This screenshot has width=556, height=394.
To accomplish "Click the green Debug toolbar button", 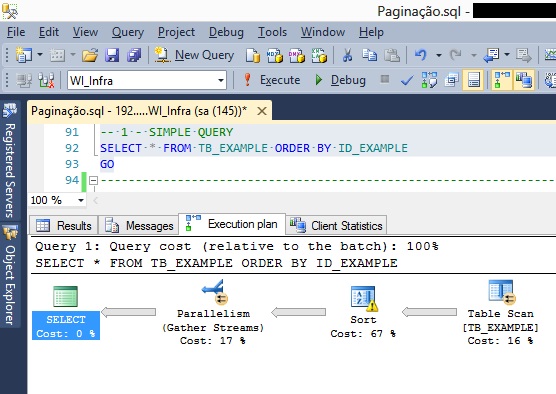I will (340, 80).
